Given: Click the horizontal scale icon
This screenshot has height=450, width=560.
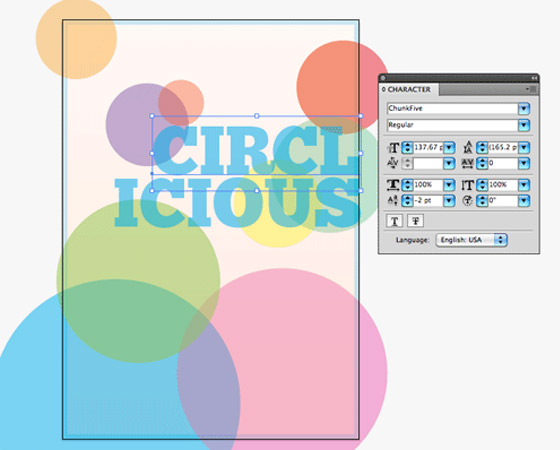Looking at the screenshot, I should [x=393, y=185].
